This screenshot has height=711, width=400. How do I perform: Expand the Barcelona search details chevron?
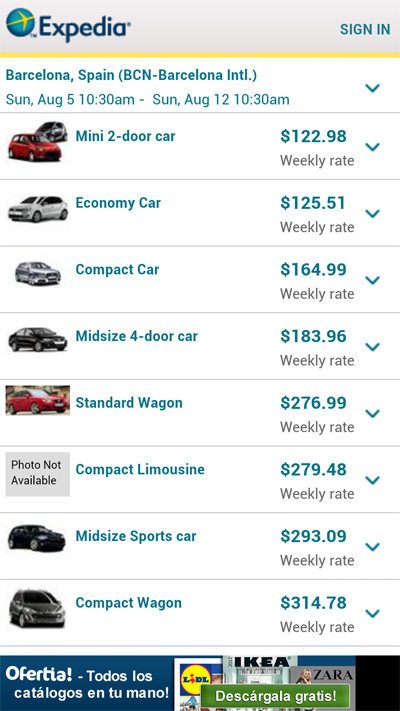click(373, 88)
